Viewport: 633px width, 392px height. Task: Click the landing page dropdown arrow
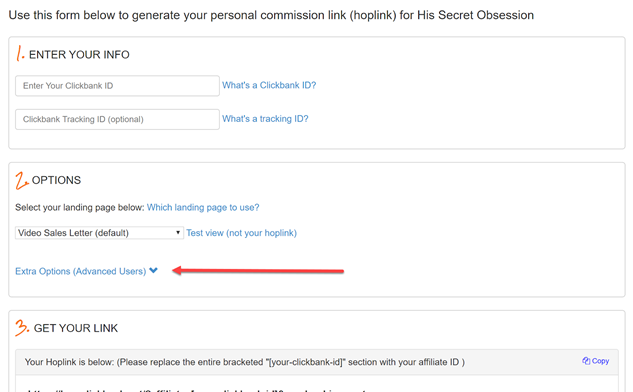point(178,233)
